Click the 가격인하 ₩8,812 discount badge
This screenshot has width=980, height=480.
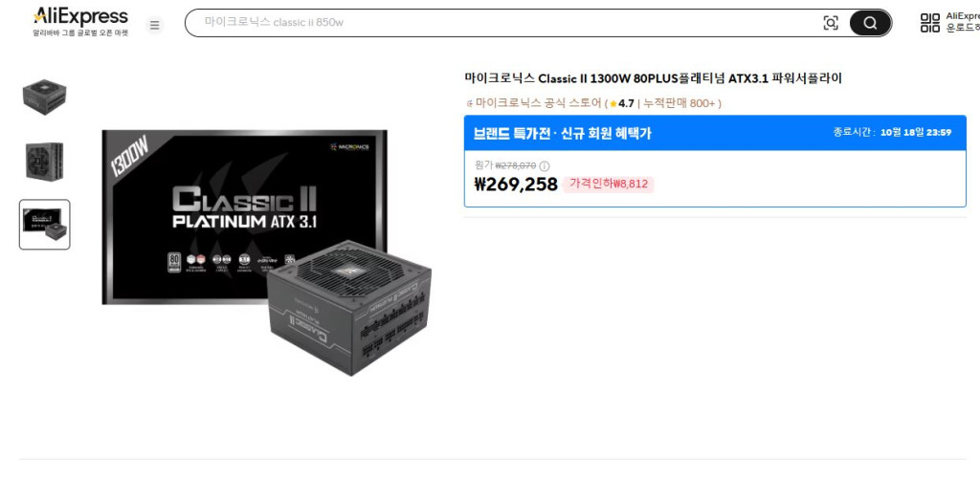608,185
